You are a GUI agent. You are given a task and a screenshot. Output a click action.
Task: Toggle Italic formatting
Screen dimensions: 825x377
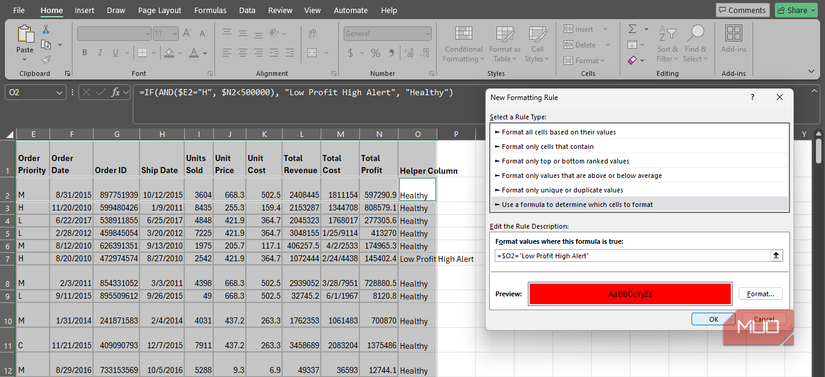[99, 53]
